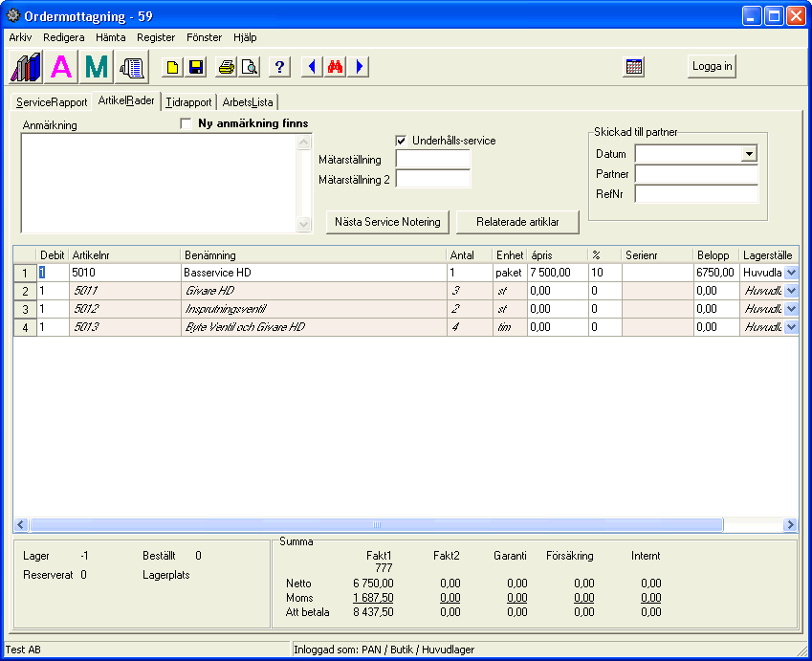Screen dimensions: 812x661
Task: Open Lagerställe dropdown for row 4
Action: coord(790,327)
